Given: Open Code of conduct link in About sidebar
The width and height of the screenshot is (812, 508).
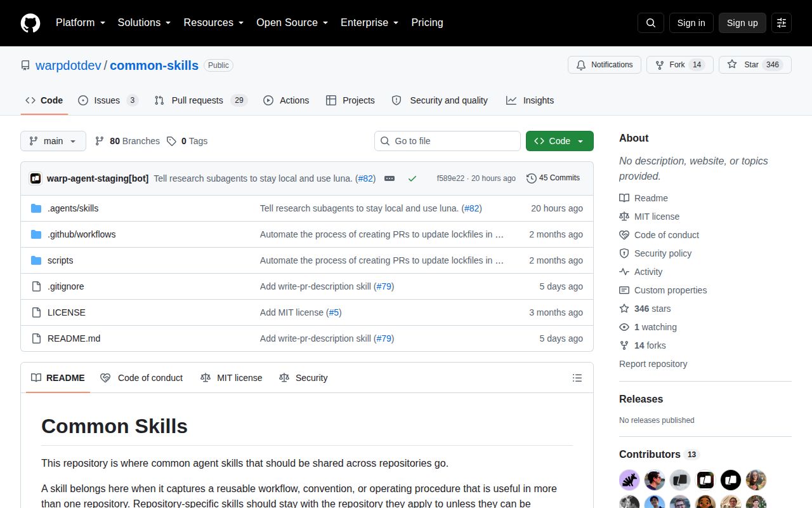Looking at the screenshot, I should click(x=659, y=235).
